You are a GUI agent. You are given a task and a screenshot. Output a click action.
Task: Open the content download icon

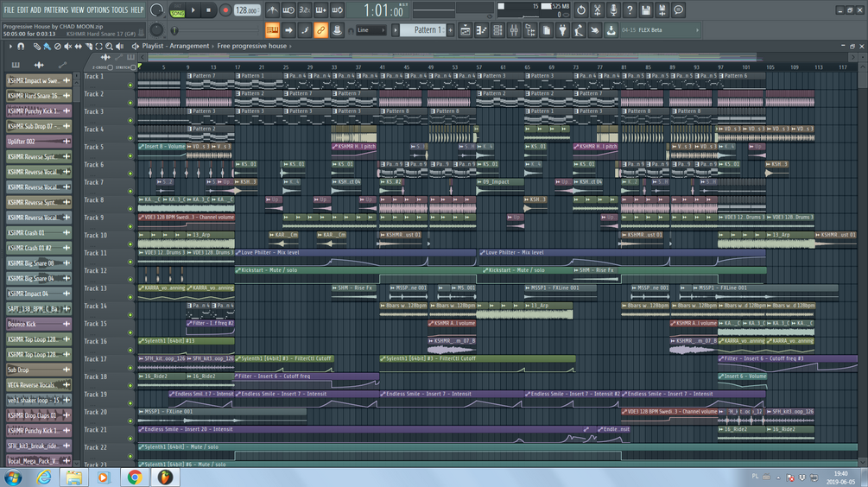[x=611, y=30]
